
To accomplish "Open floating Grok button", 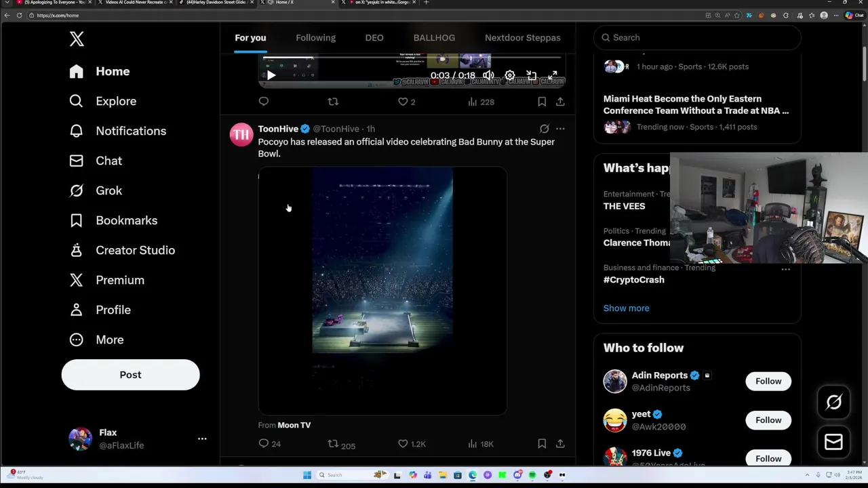I will 833,403.
